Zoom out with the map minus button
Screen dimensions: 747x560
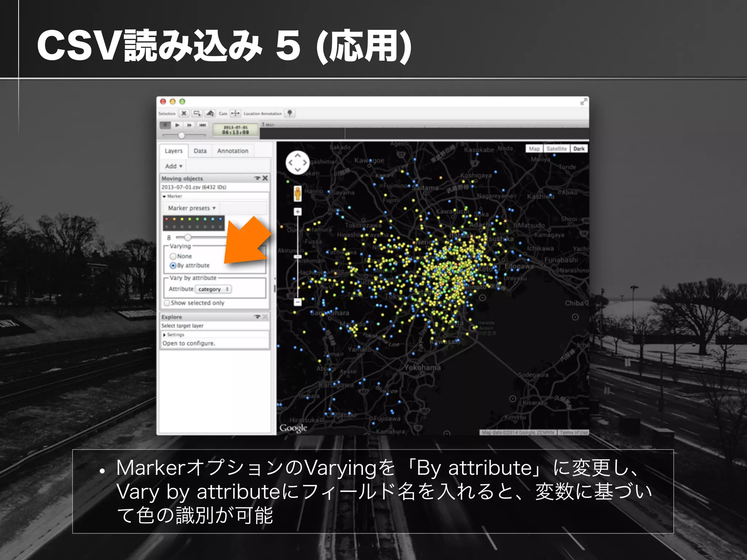click(x=298, y=302)
